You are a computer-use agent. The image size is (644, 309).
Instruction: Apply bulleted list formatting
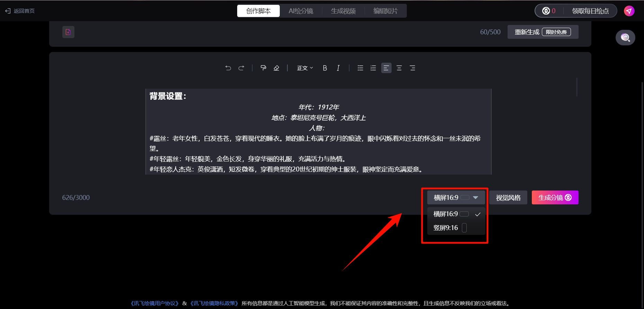[x=360, y=68]
